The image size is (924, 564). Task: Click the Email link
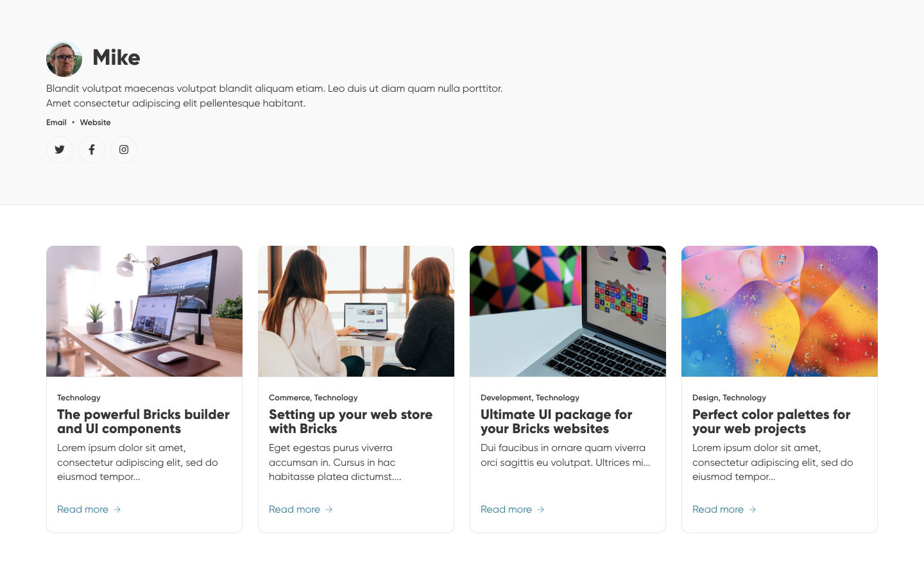(56, 123)
